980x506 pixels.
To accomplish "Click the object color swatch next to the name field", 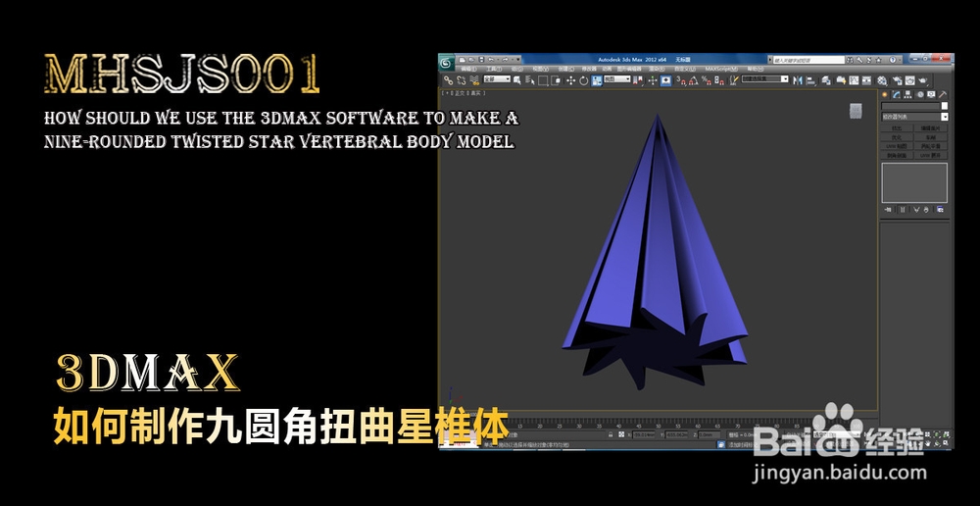I will pos(945,106).
